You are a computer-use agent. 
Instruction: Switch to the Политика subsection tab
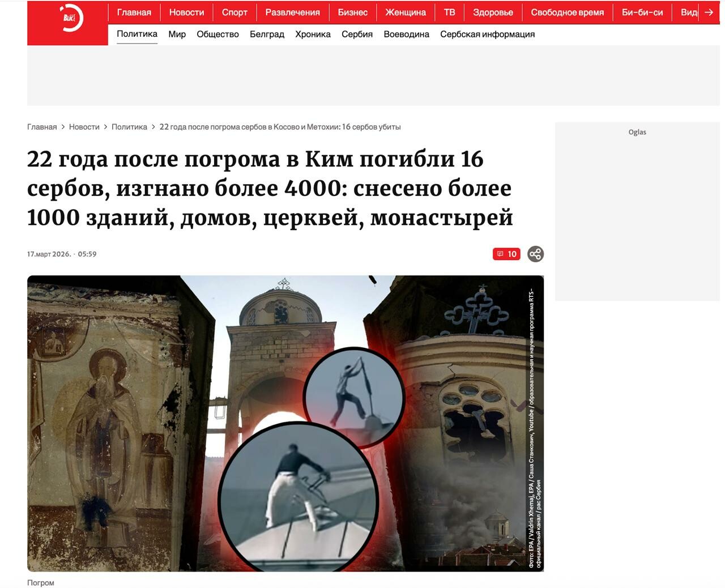(137, 34)
